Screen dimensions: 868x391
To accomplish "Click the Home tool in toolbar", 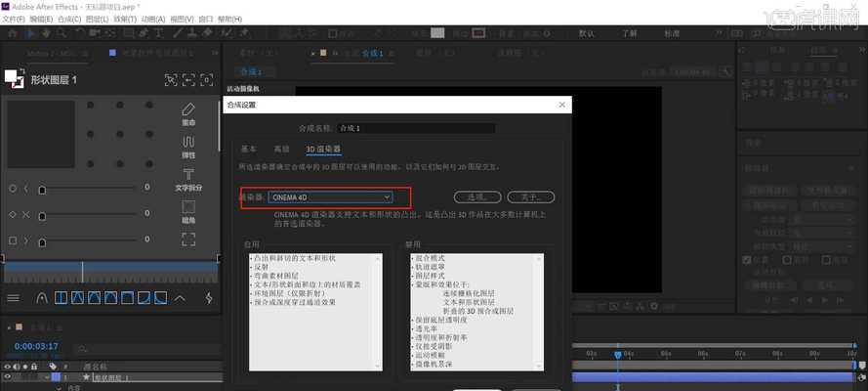I will tap(12, 33).
